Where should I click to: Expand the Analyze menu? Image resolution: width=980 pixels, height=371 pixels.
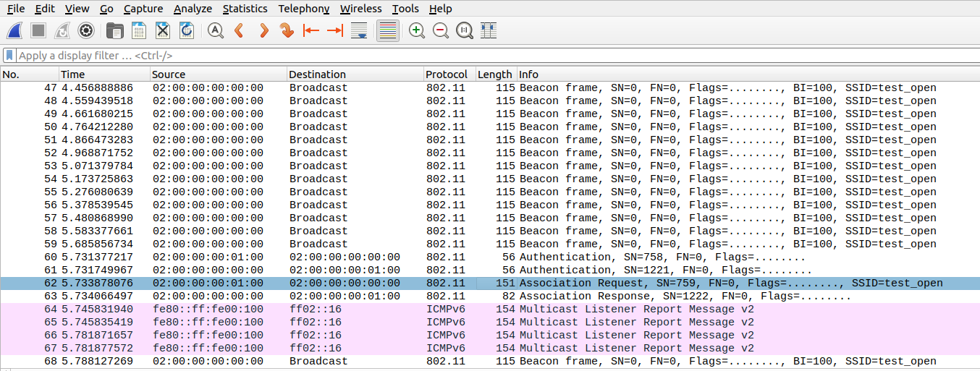(193, 9)
